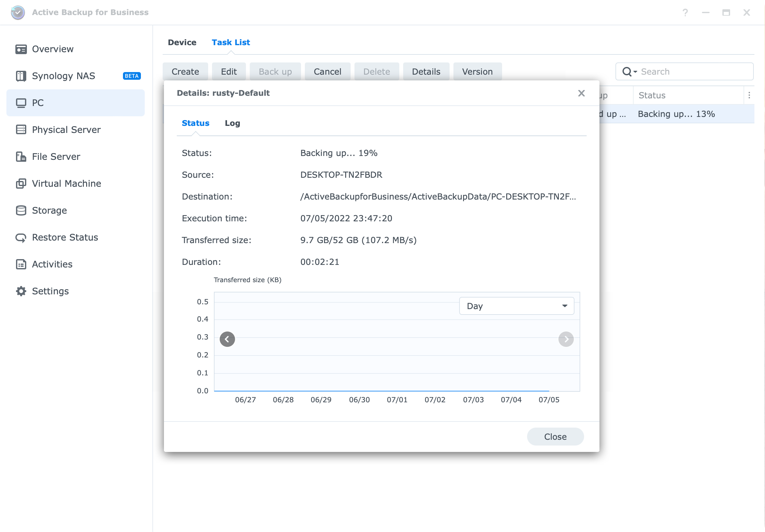Click the Details button
Viewport: 765px width, 532px height.
pos(426,72)
